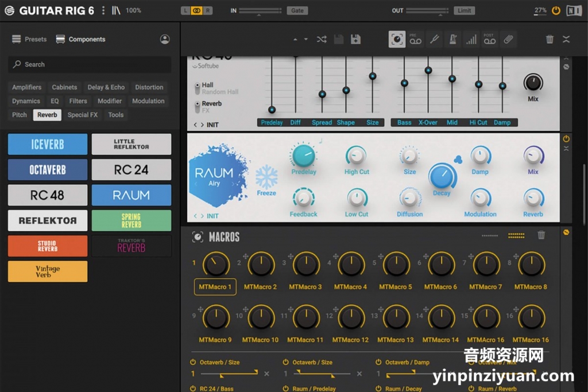
Task: Open the tuner tool icon
Action: [x=435, y=39]
